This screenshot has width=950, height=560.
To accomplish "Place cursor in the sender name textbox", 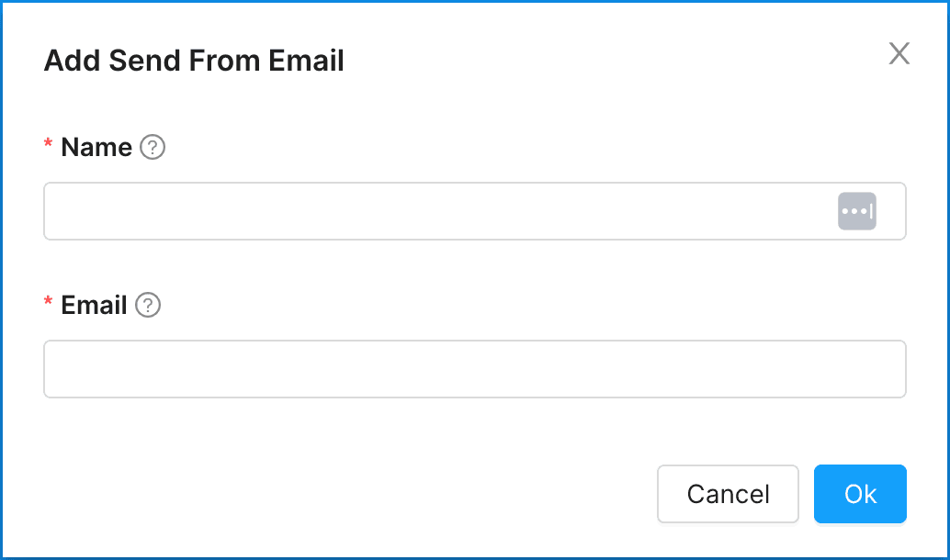I will [x=432, y=211].
